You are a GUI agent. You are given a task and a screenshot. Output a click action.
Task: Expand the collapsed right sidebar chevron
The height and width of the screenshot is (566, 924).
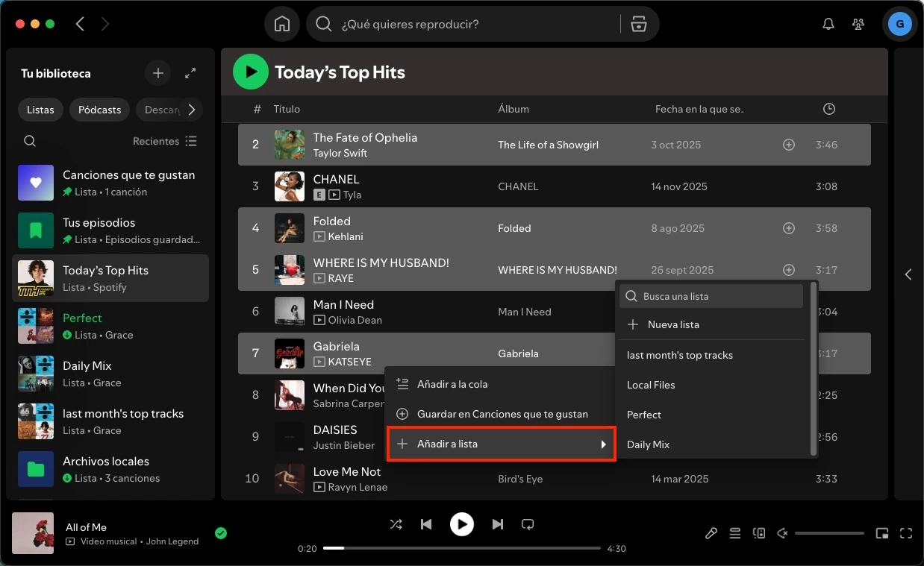click(908, 274)
